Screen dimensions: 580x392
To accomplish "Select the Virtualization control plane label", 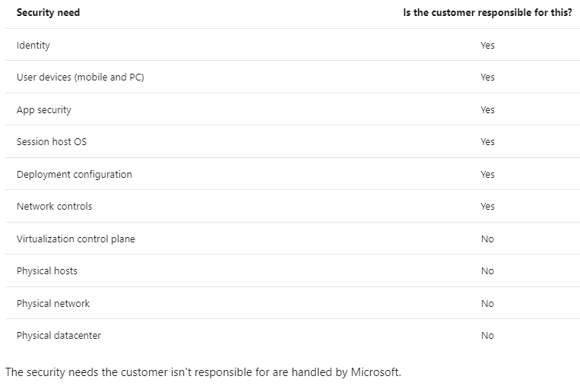I will (x=76, y=239).
